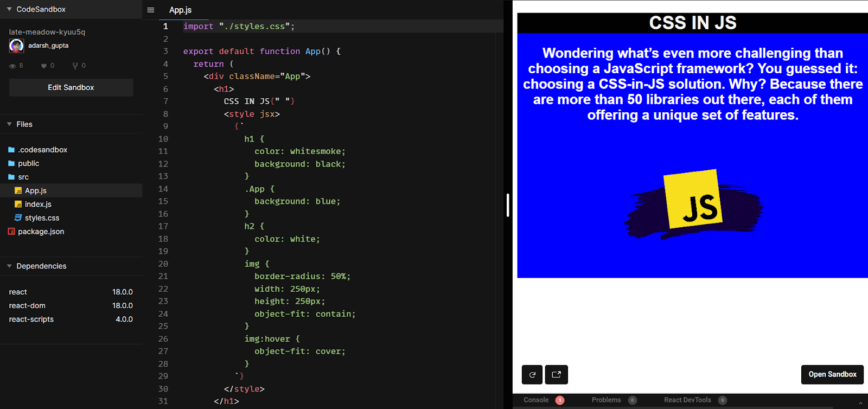
Task: Click the src folder icon
Action: click(11, 177)
